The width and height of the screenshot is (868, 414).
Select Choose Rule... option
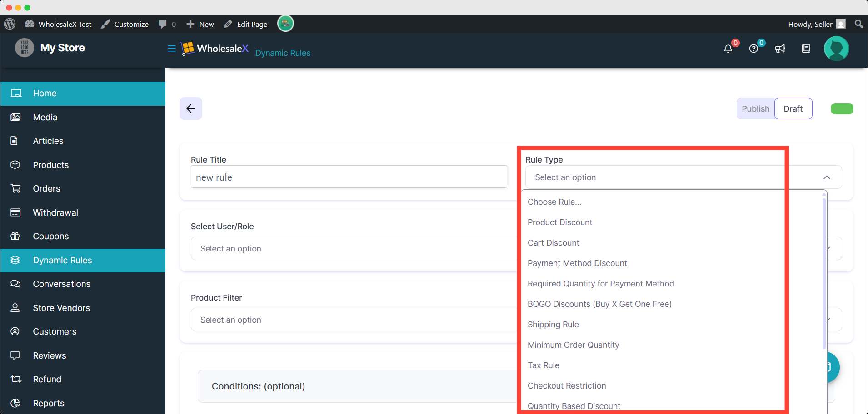tap(673, 202)
